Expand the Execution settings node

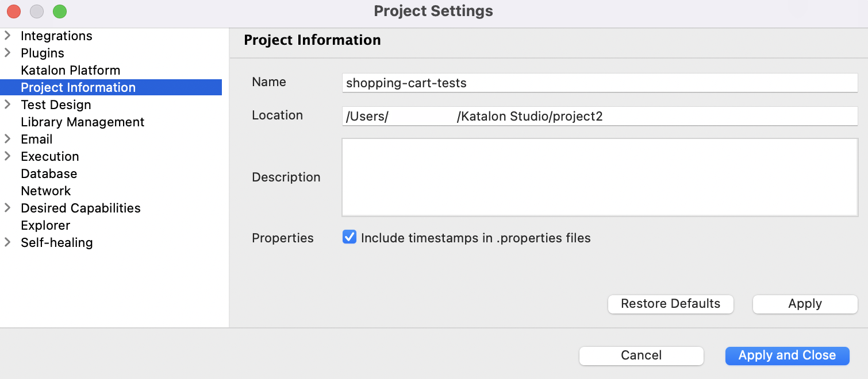point(7,156)
